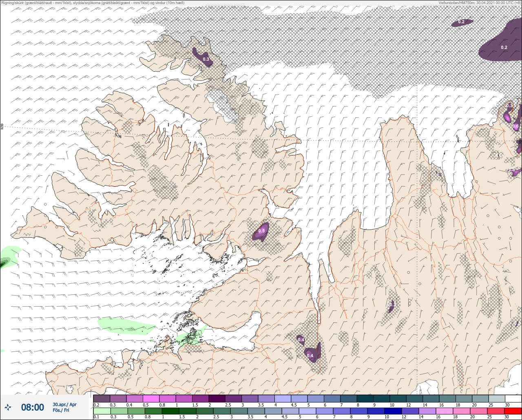The height and width of the screenshot is (420, 522).
Task: Click the 'Fös./ Fri' weekday text
Action: (x=61, y=411)
